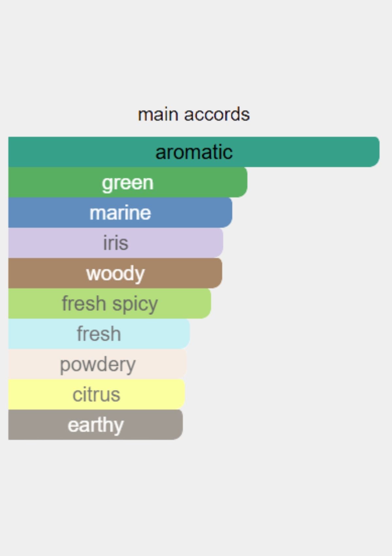392x556 pixels.
Task: Click the light blue fresh bar
Action: [99, 334]
